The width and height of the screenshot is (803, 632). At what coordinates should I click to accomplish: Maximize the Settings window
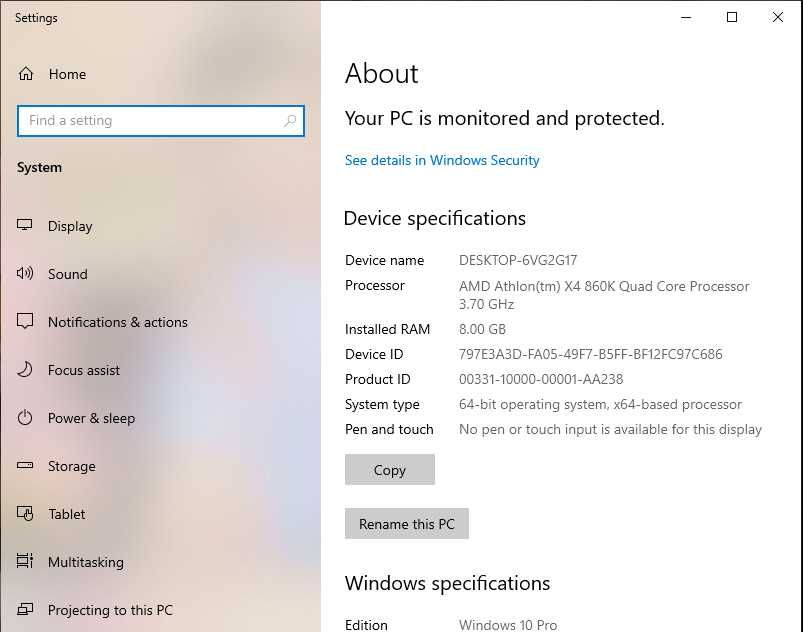[x=732, y=17]
